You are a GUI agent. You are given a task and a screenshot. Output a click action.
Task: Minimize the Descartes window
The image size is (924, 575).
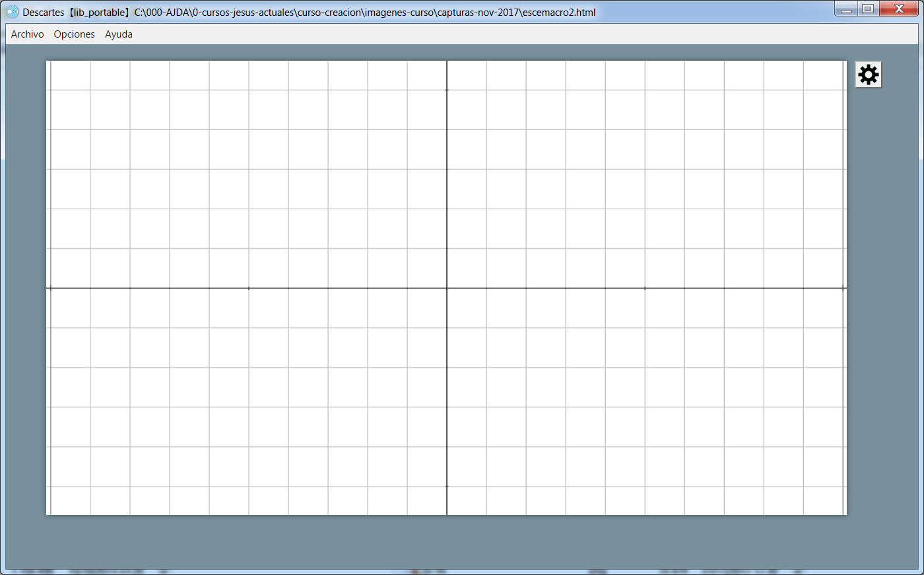tap(845, 9)
